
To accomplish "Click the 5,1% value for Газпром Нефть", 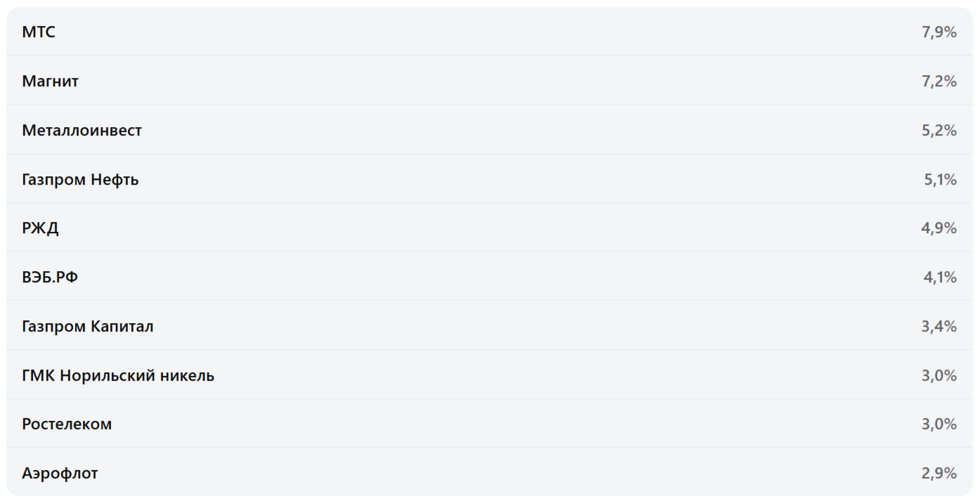I will pyautogui.click(x=940, y=179).
